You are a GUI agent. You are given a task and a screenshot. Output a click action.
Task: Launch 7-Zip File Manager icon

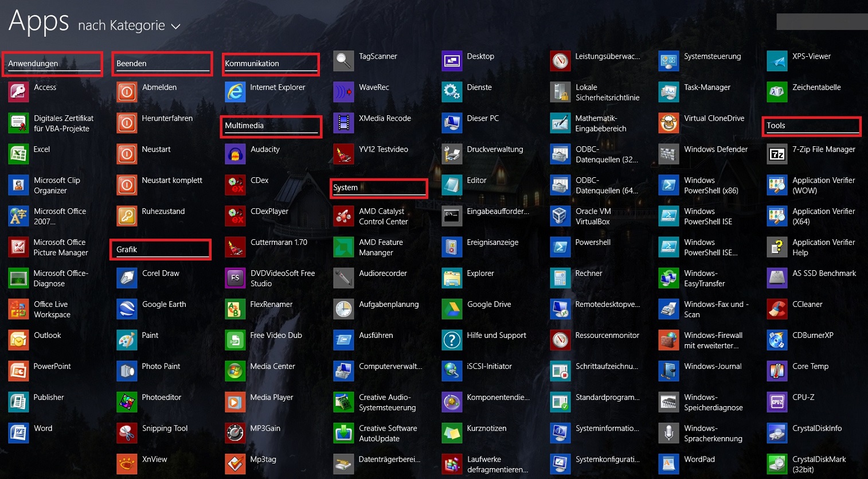pyautogui.click(x=777, y=154)
